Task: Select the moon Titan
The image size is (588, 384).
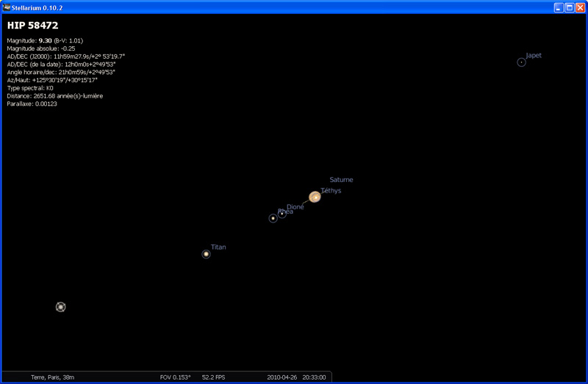Action: 206,254
